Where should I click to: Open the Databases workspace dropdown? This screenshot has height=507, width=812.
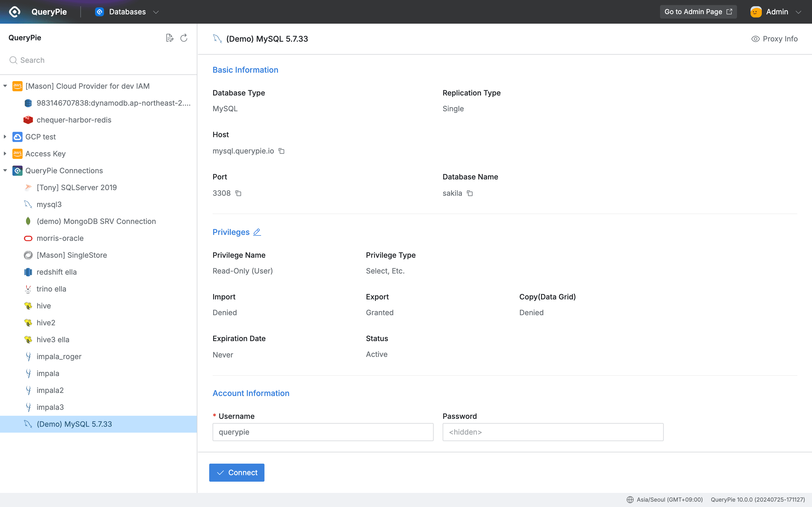point(156,12)
